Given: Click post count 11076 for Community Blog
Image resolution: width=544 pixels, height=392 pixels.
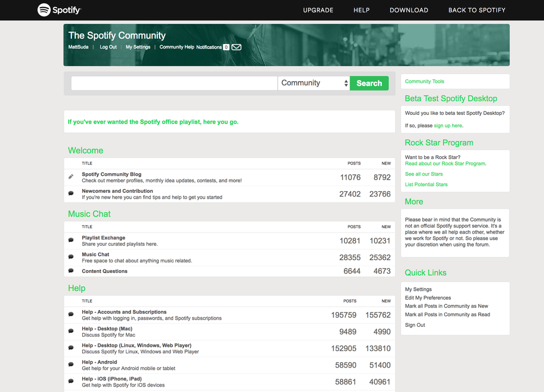Looking at the screenshot, I should (350, 177).
